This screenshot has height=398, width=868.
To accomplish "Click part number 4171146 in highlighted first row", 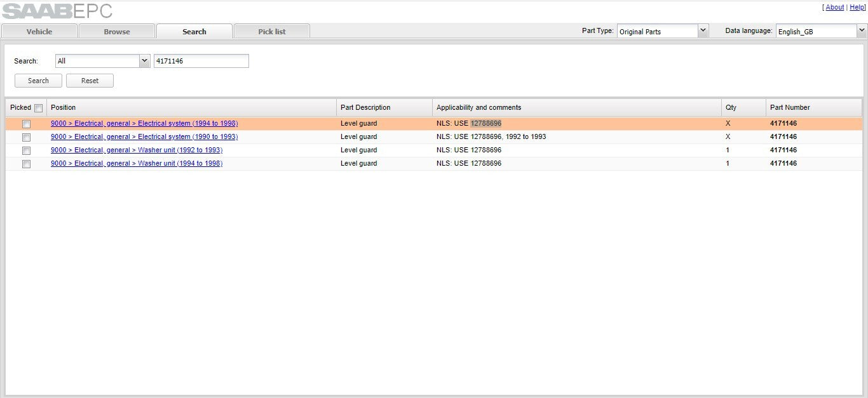I will click(x=783, y=123).
